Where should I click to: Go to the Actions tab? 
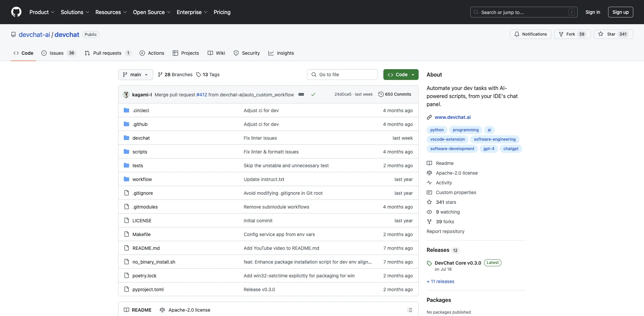coord(152,53)
